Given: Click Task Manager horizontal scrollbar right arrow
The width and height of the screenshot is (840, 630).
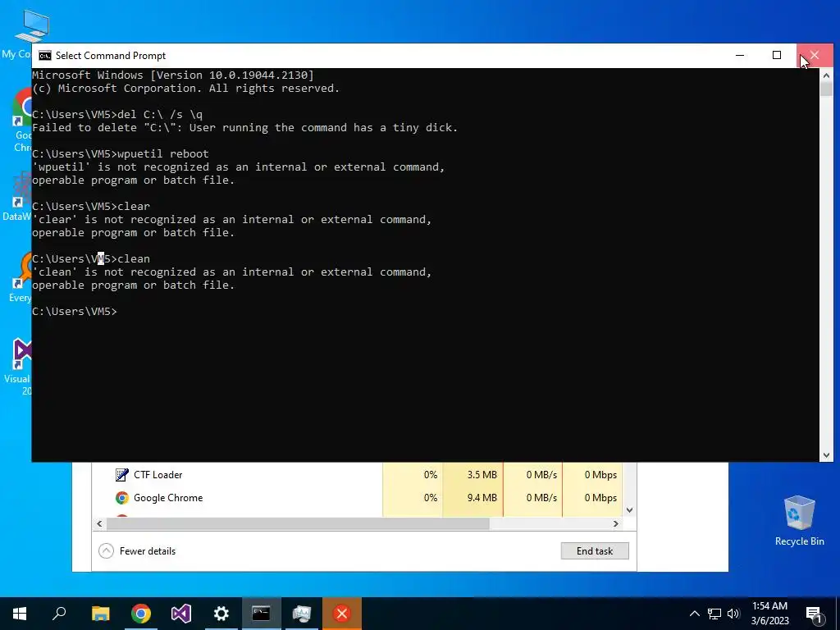Looking at the screenshot, I should [616, 524].
